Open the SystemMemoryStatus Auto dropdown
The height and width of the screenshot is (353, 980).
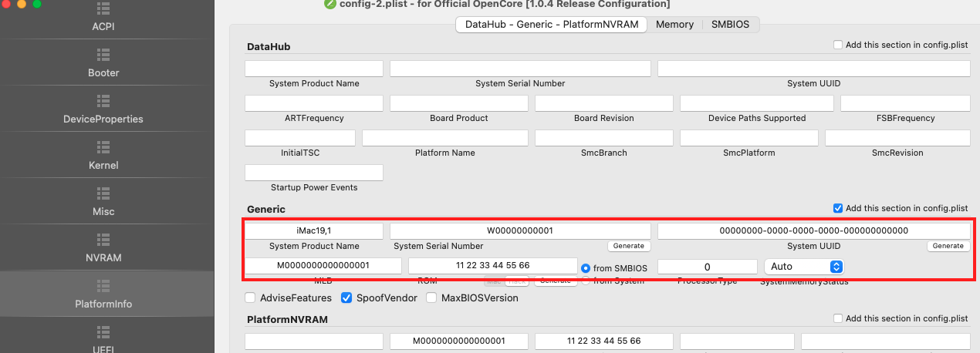(803, 266)
